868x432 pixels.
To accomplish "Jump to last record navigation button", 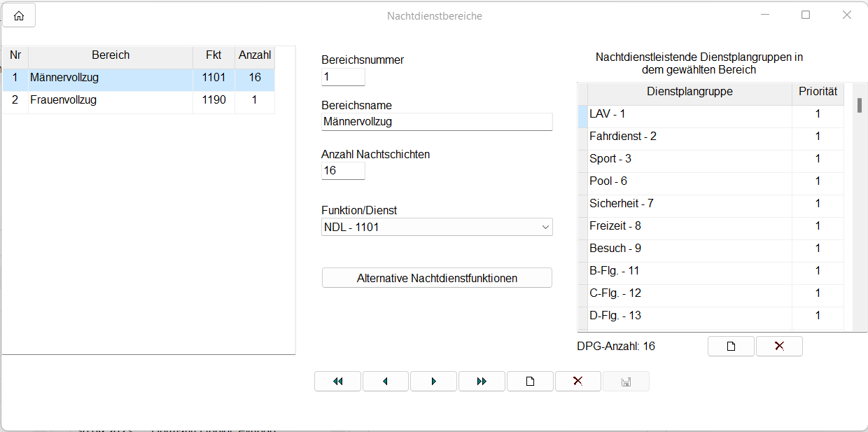I will pos(482,382).
